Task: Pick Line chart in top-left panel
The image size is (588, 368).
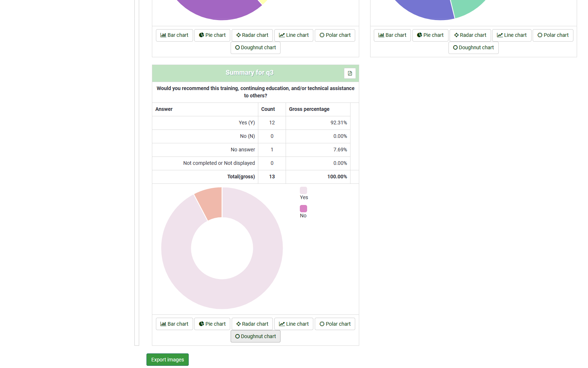Action: click(294, 35)
